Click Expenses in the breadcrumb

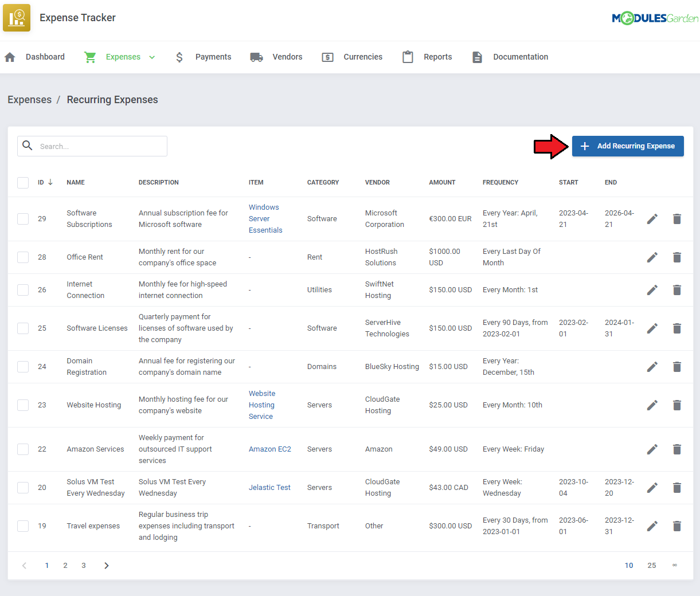tap(30, 100)
